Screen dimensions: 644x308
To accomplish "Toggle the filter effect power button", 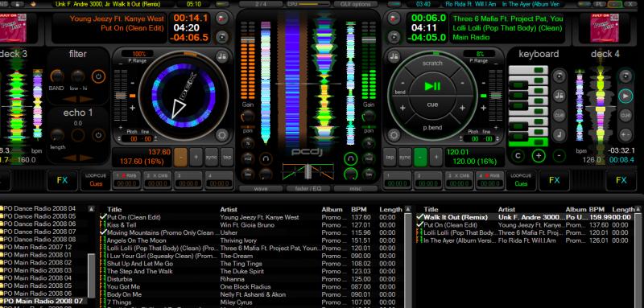I will tap(98, 76).
